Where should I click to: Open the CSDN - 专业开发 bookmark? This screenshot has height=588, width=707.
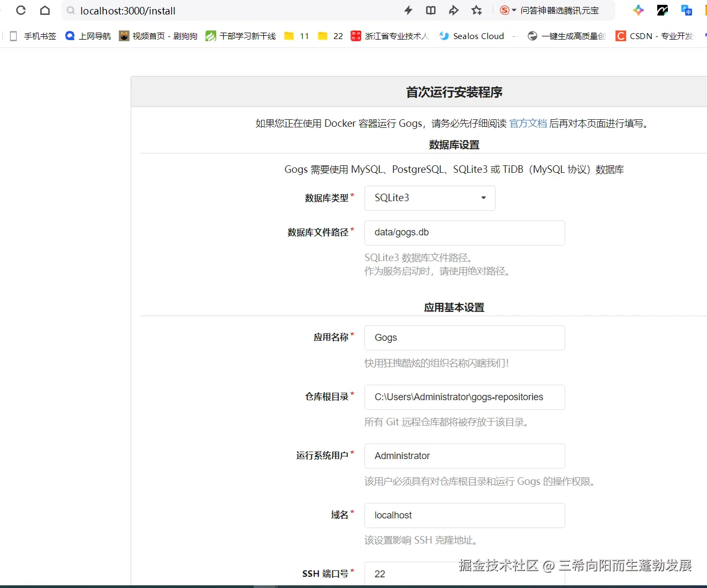(x=655, y=36)
